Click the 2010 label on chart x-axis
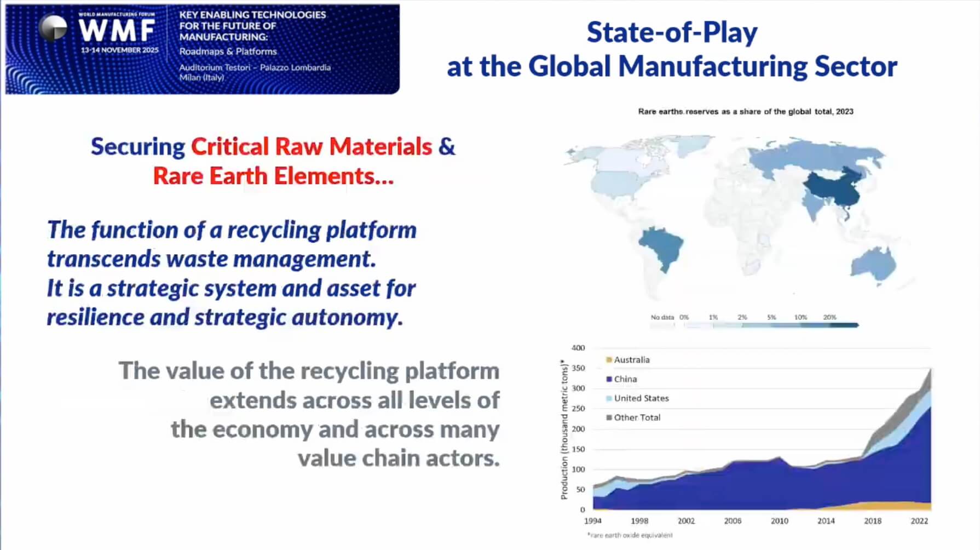The width and height of the screenshot is (980, 550). point(779,521)
